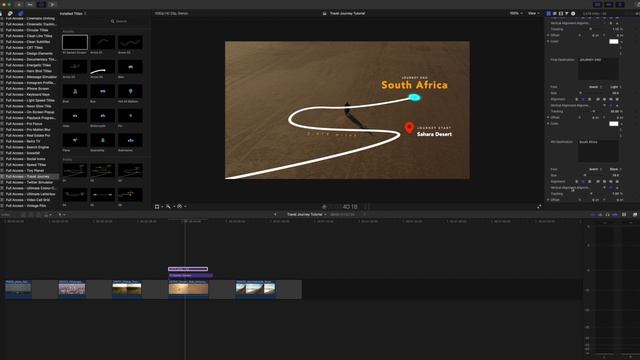Click the append clip edit icon
This screenshot has height=360, width=640.
click(x=39, y=214)
